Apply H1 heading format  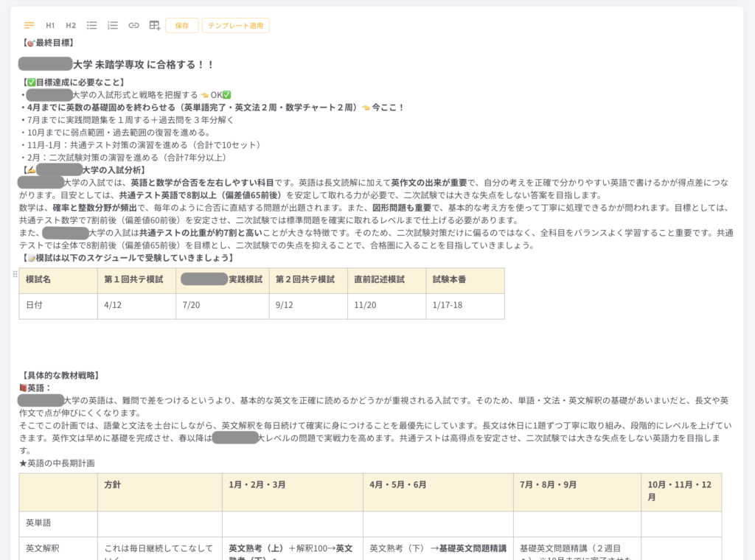(50, 26)
